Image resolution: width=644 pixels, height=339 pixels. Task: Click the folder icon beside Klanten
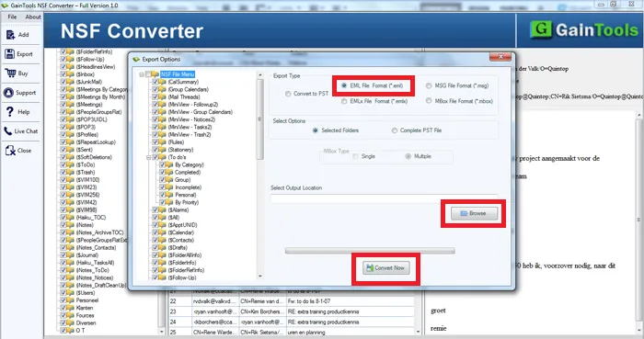coord(71,308)
